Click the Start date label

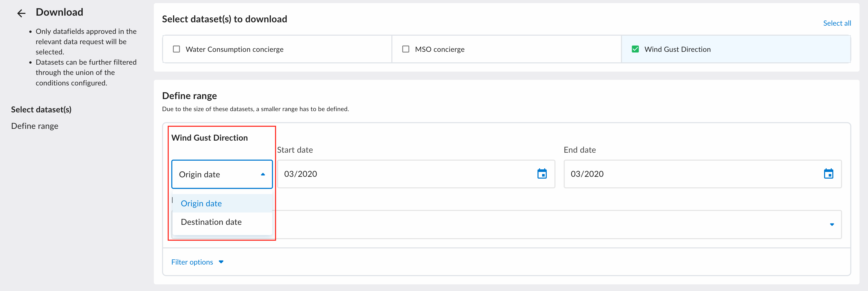tap(295, 150)
